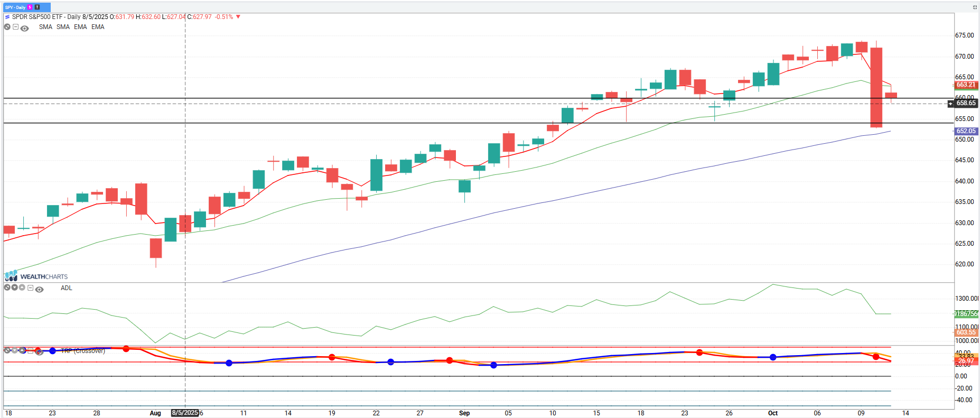Viewport: 980px width, 418px height.
Task: Click the last EMA indicator label
Action: point(98,27)
